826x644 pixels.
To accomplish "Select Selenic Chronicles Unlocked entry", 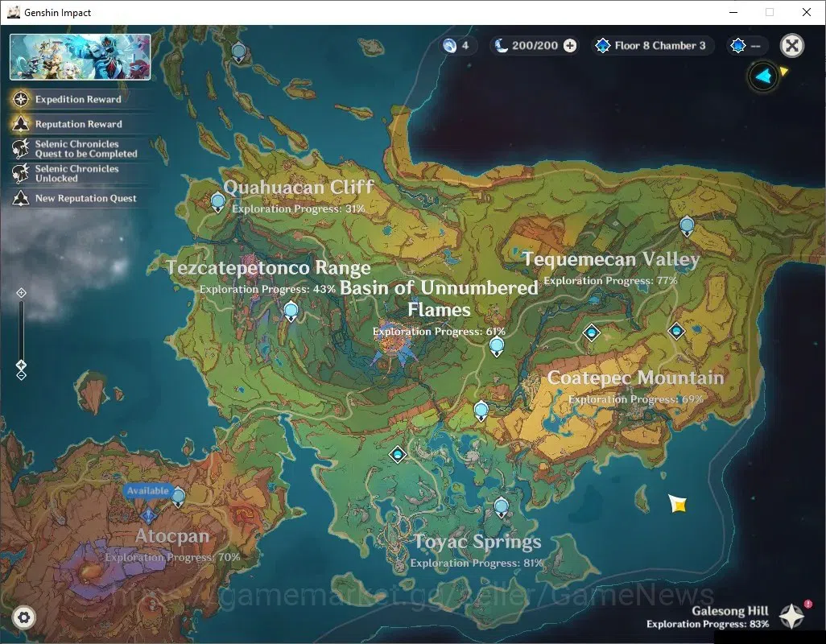I will coord(76,173).
